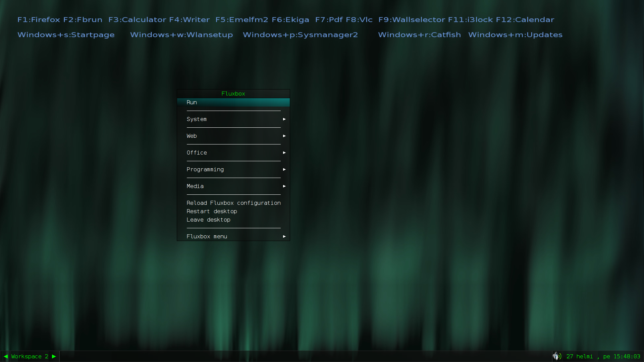644x362 pixels.
Task: Open the Office submenu
Action: 233,153
